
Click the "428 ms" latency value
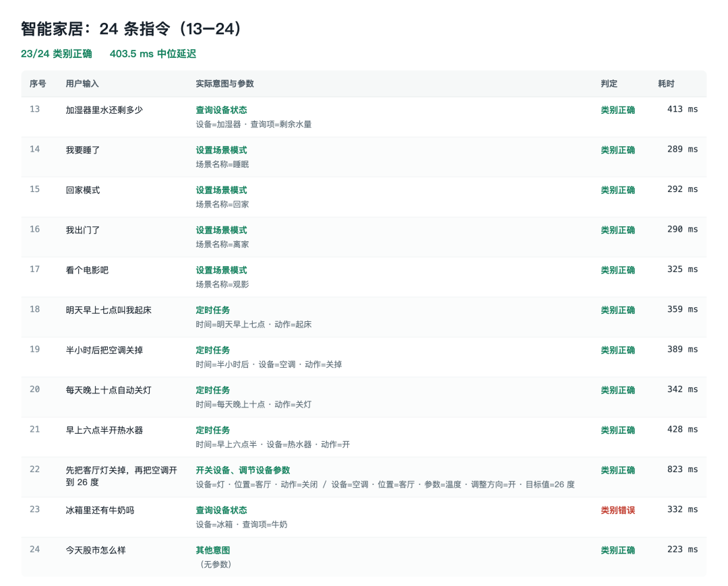[x=682, y=430]
